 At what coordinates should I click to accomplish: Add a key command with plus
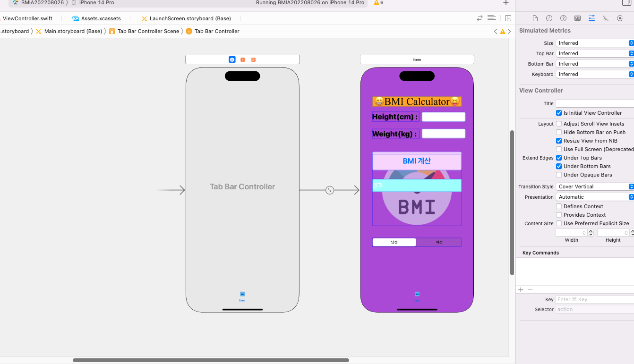521,290
